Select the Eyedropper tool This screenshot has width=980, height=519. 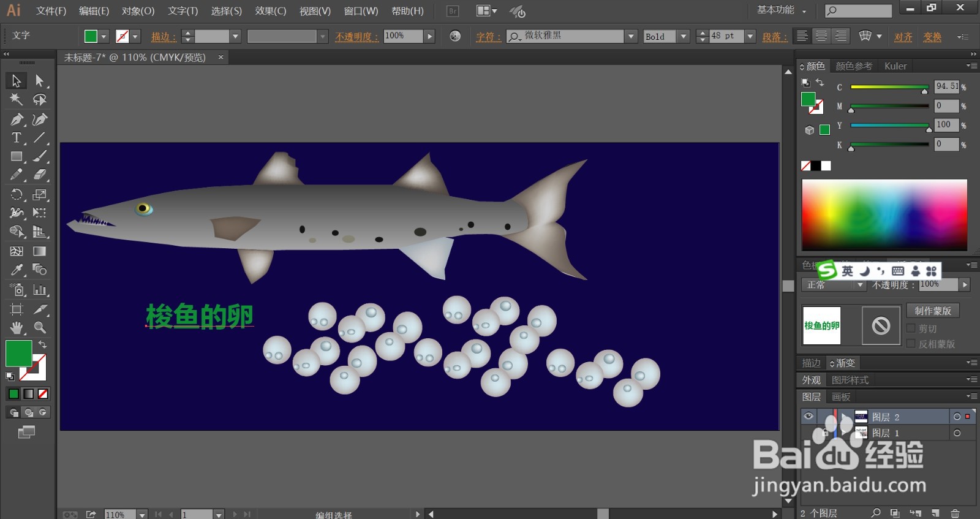tap(17, 270)
